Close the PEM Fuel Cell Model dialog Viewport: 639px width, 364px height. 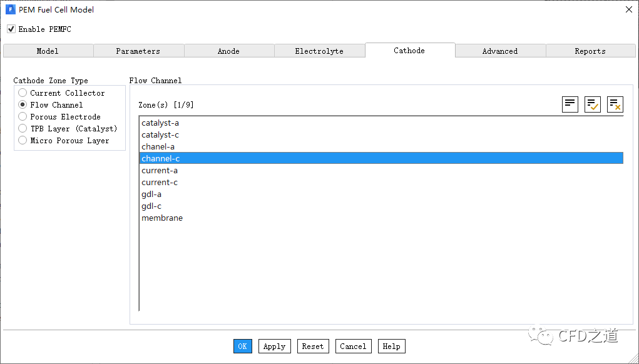pos(628,9)
